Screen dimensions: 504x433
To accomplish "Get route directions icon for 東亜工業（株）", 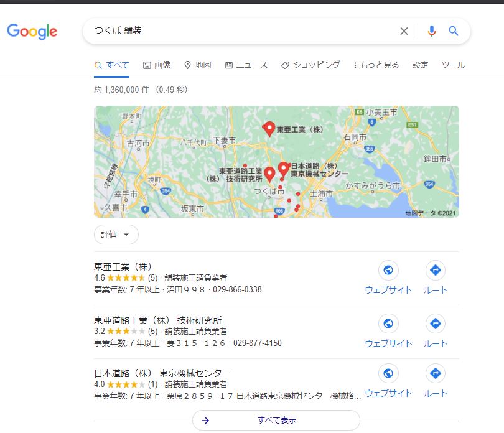I will click(436, 270).
